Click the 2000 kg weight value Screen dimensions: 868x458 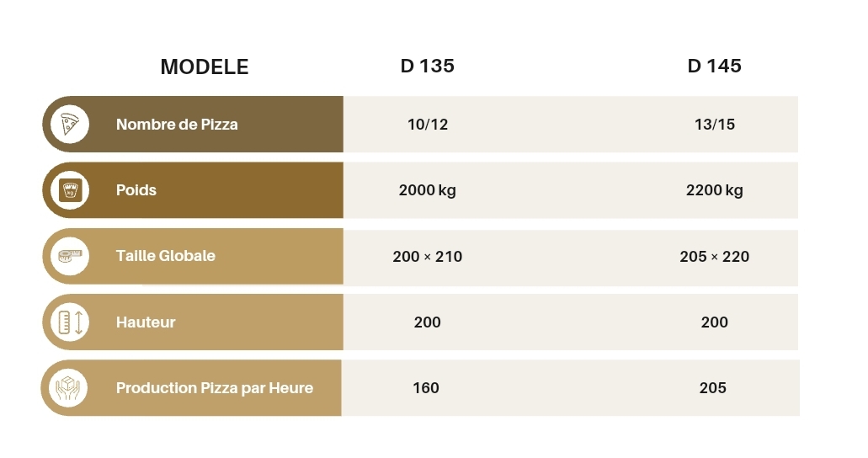pyautogui.click(x=428, y=190)
